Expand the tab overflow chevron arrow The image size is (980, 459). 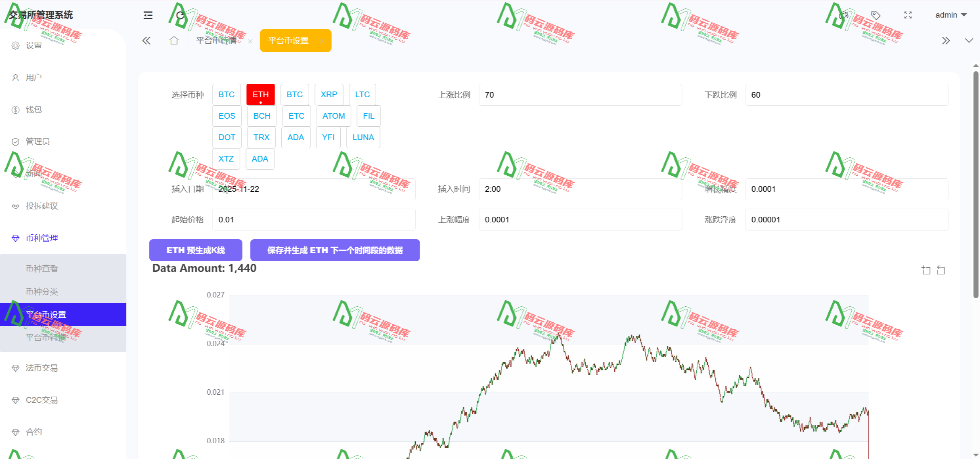(x=969, y=40)
